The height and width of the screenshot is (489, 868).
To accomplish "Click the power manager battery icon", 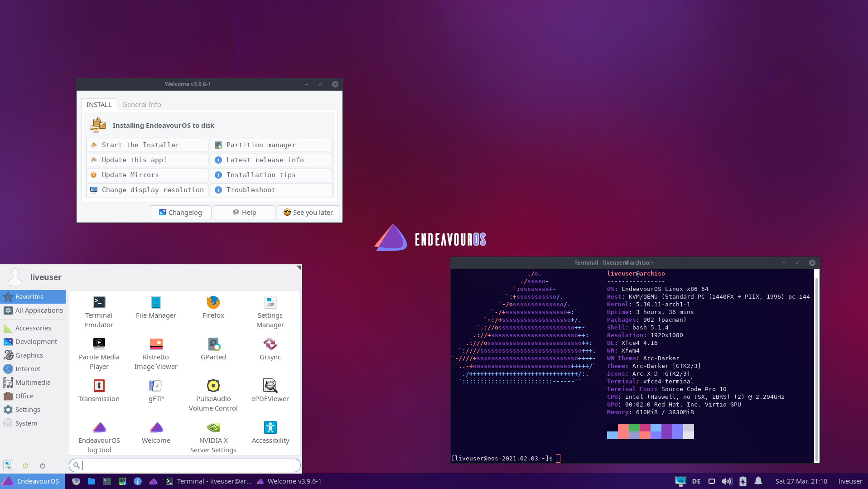I will (x=743, y=481).
